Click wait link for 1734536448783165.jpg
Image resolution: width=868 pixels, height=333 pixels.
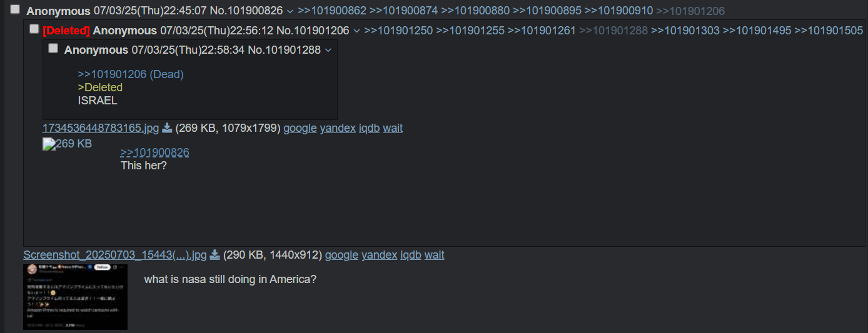point(393,128)
